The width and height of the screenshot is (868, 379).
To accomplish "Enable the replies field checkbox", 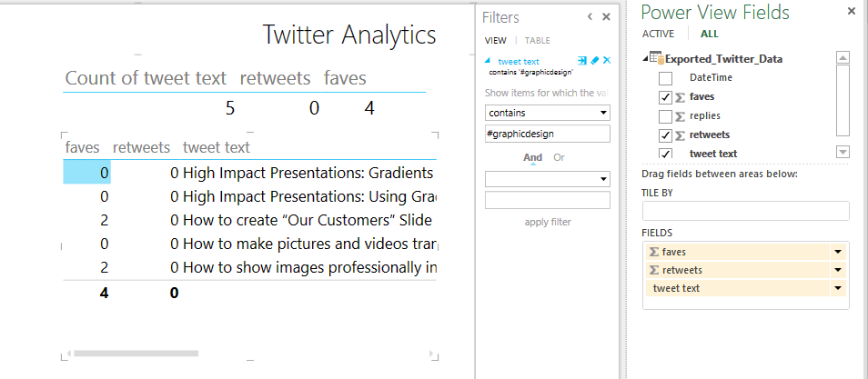I will 665,116.
